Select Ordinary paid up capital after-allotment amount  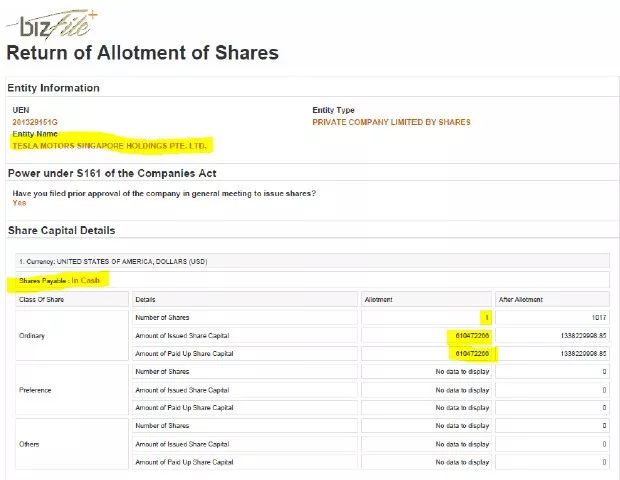coord(583,353)
